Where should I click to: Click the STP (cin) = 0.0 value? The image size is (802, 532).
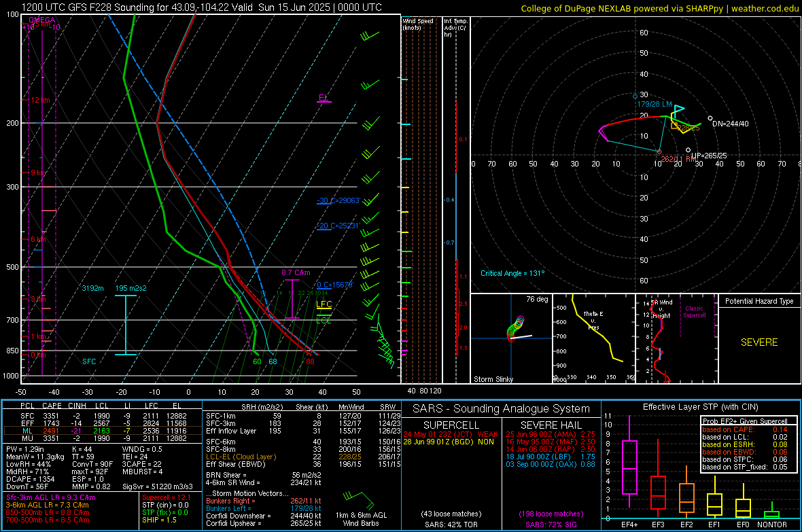(x=165, y=505)
